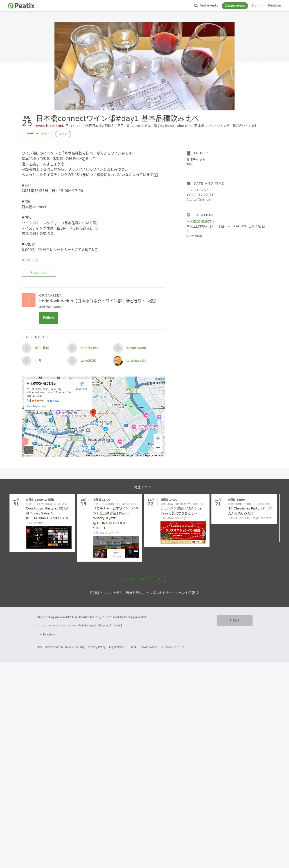Click the map Directions icon
This screenshot has height=868, width=289.
coord(81,384)
